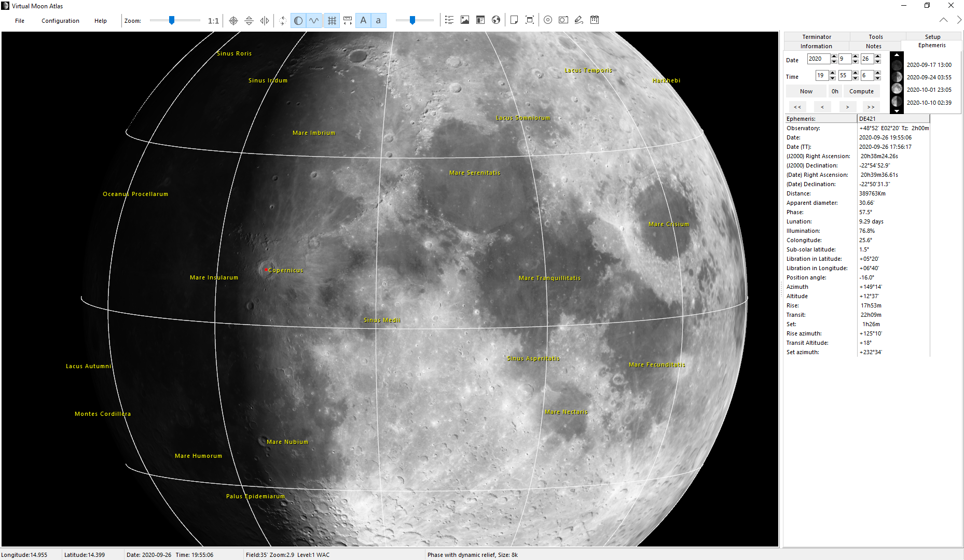Click the rotate view icon
Viewport: 964px width, 560px height.
point(282,21)
